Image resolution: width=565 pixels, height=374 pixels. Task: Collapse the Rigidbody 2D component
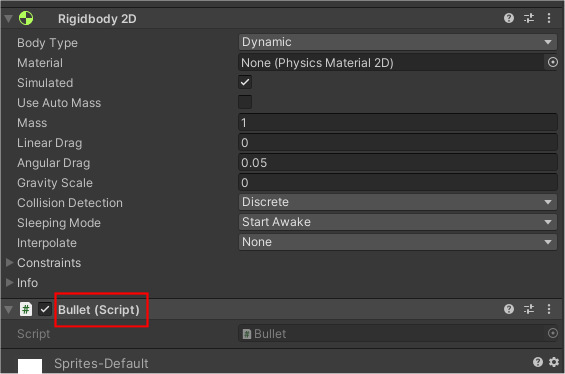point(9,19)
